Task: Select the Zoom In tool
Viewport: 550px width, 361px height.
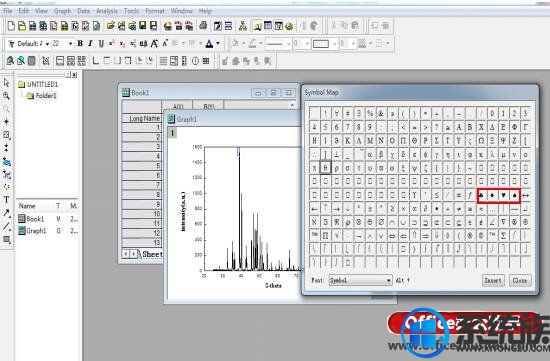Action: coord(6,95)
